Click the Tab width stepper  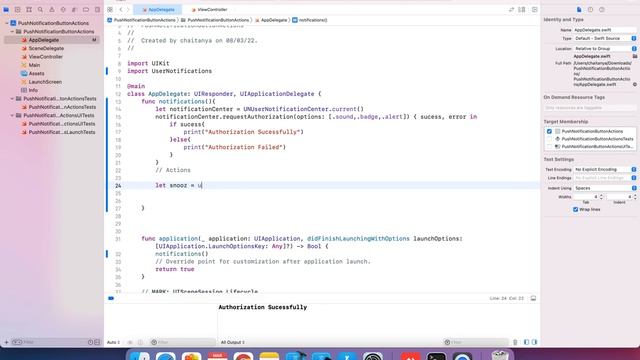tap(601, 197)
